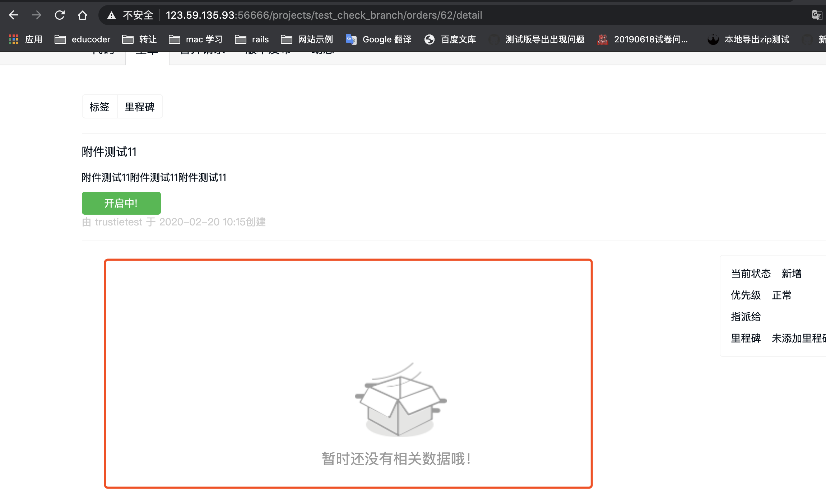Open the 本地导出zip测试 bookmark
The height and width of the screenshot is (504, 826).
(748, 39)
